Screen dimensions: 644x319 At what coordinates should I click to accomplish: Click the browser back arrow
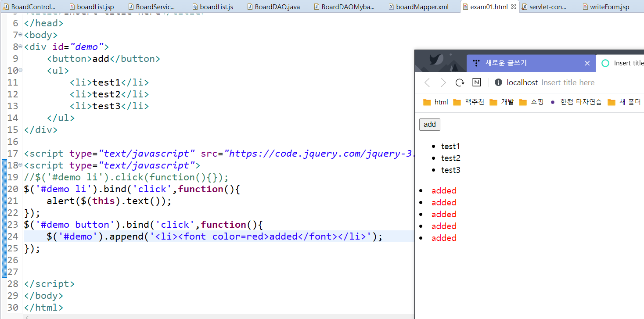coord(427,82)
